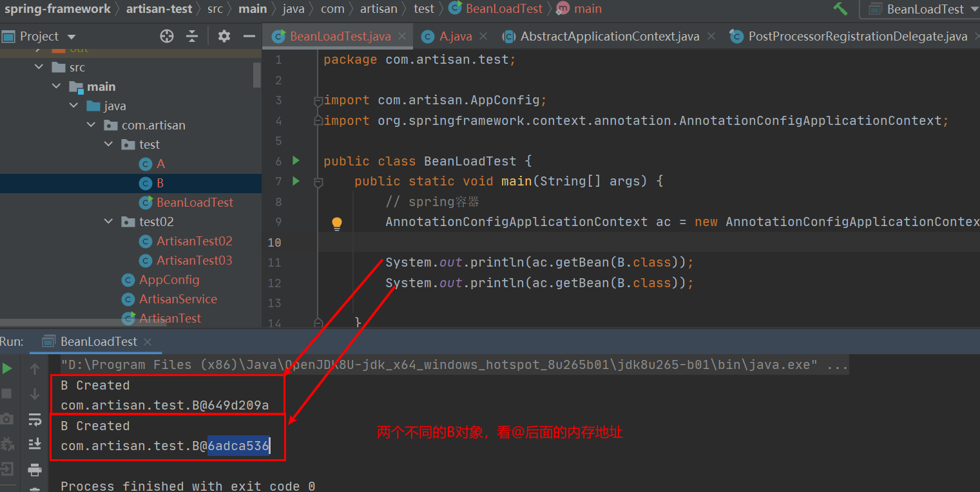Click the Project panel vertical scrollbar
This screenshot has height=492, width=980.
pos(257,75)
